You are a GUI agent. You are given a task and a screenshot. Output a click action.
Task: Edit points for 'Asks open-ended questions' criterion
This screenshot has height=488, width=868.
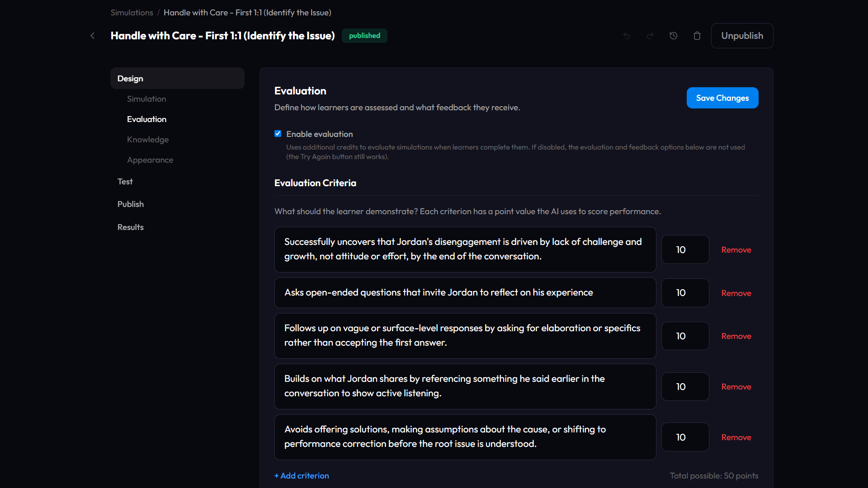pos(685,293)
